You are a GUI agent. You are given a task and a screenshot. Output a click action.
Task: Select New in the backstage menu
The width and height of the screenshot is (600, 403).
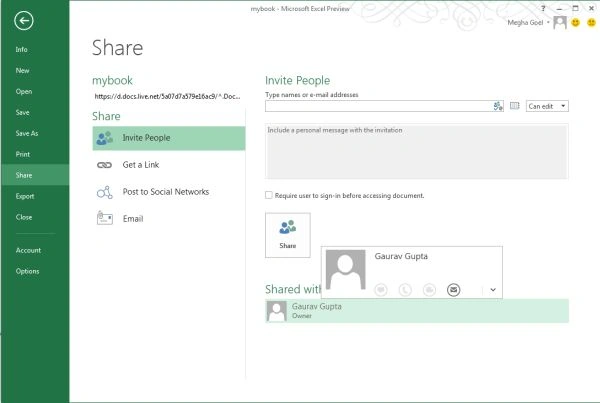(23, 70)
